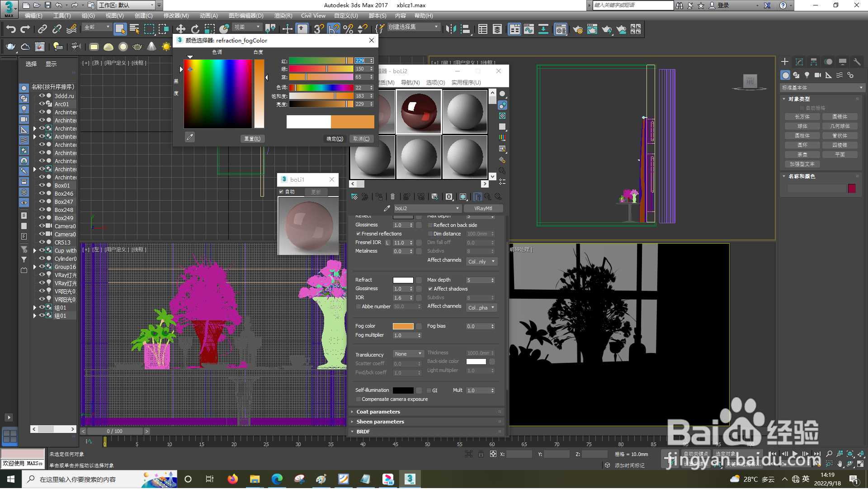Click the Create panel plus icon

tap(785, 62)
